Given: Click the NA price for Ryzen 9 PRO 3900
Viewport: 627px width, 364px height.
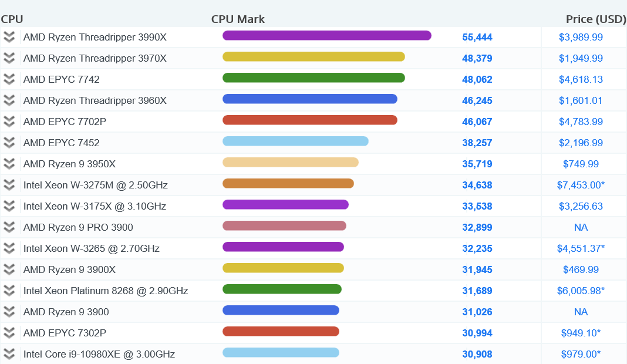Looking at the screenshot, I should pos(581,227).
